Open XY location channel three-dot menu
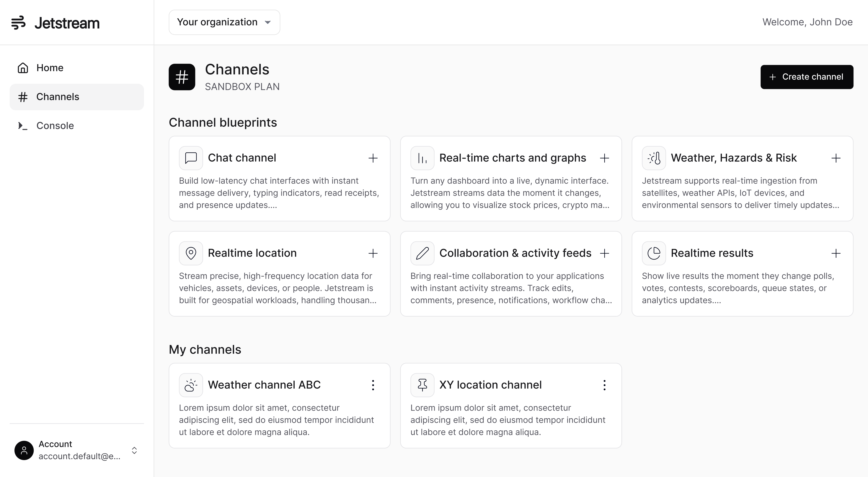This screenshot has height=477, width=868. (604, 385)
